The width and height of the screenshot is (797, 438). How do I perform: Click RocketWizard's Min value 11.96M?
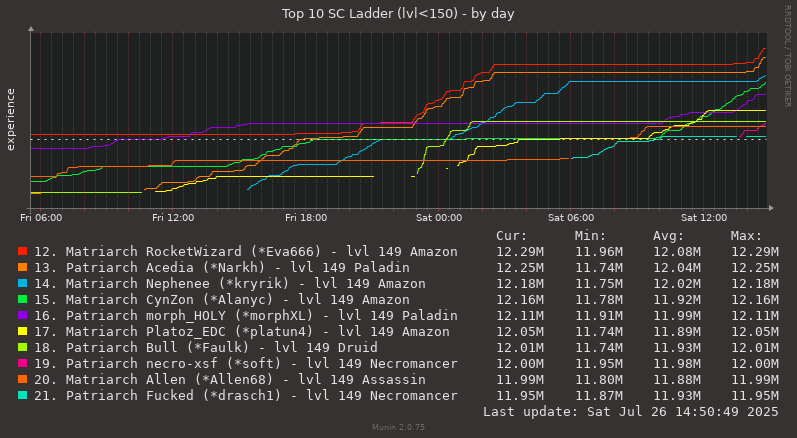(599, 252)
